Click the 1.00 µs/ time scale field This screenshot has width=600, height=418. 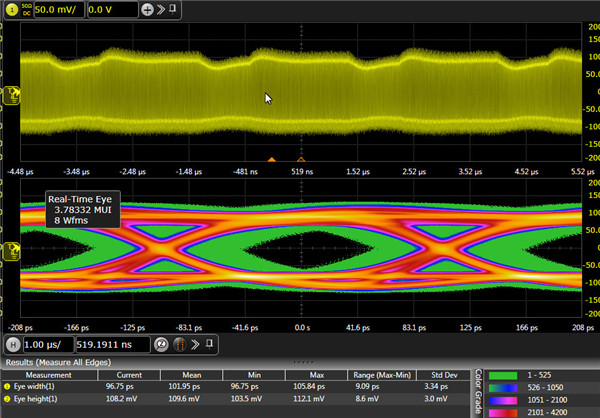tap(46, 344)
